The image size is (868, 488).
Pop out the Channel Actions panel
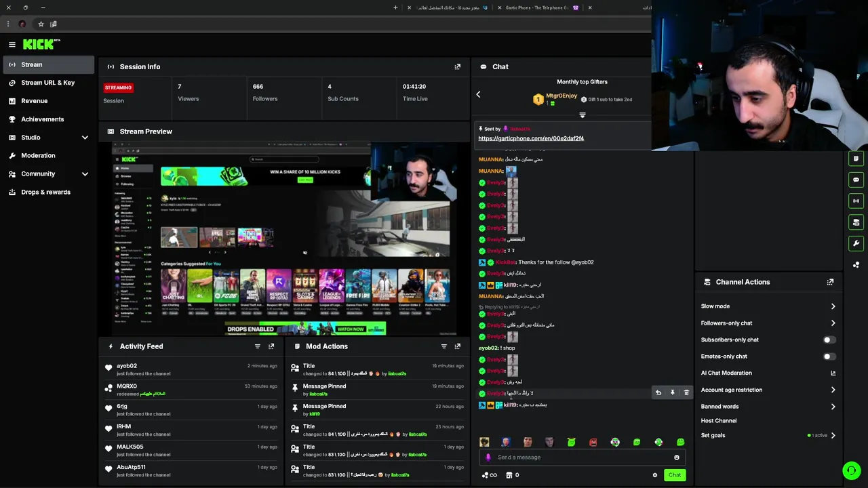[x=830, y=282]
